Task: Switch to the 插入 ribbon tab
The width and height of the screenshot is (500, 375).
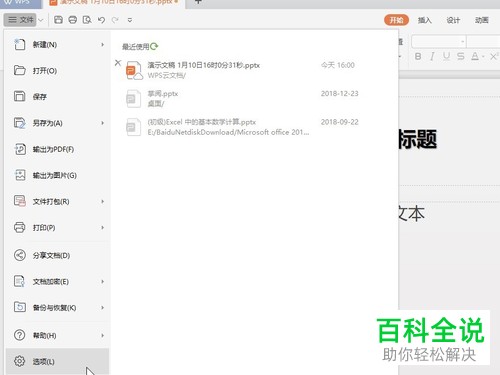Action: pos(425,20)
